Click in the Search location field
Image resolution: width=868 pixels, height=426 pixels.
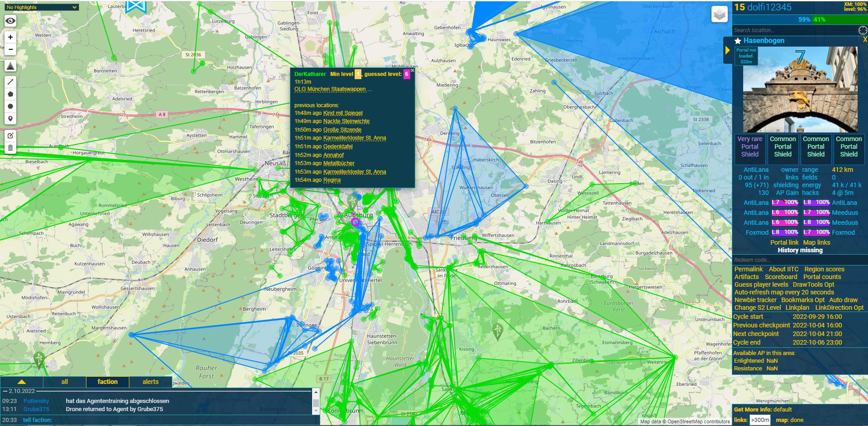(795, 30)
